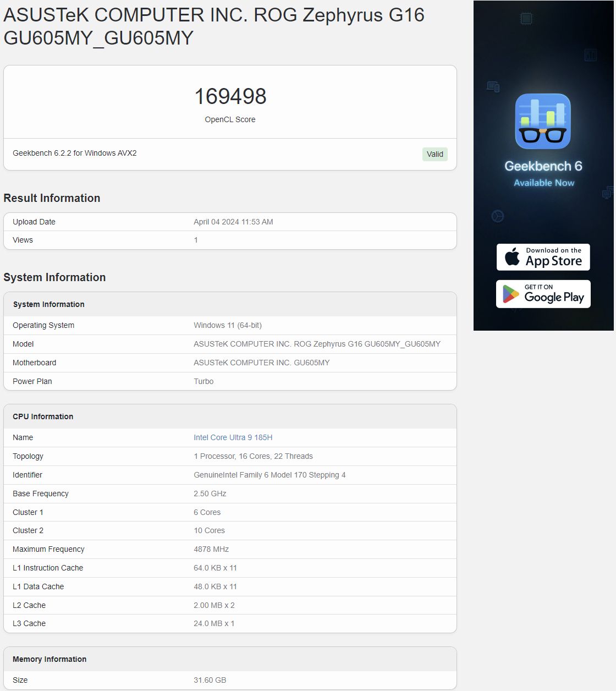Select the Motherboard value ASUSTeK GU605MY

262,363
